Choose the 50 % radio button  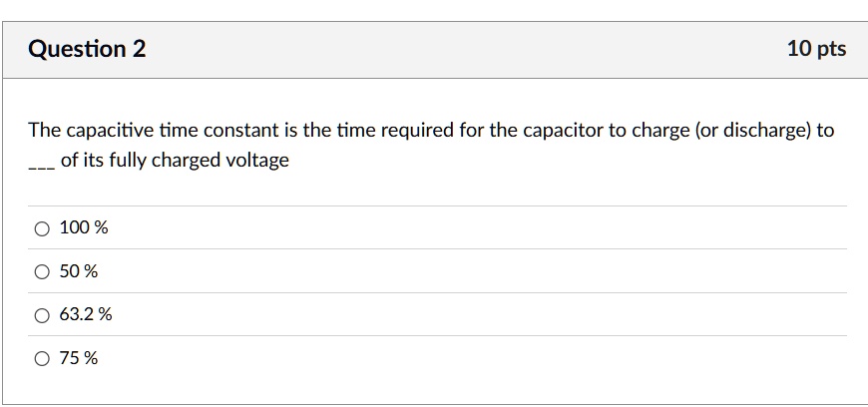[x=42, y=272]
